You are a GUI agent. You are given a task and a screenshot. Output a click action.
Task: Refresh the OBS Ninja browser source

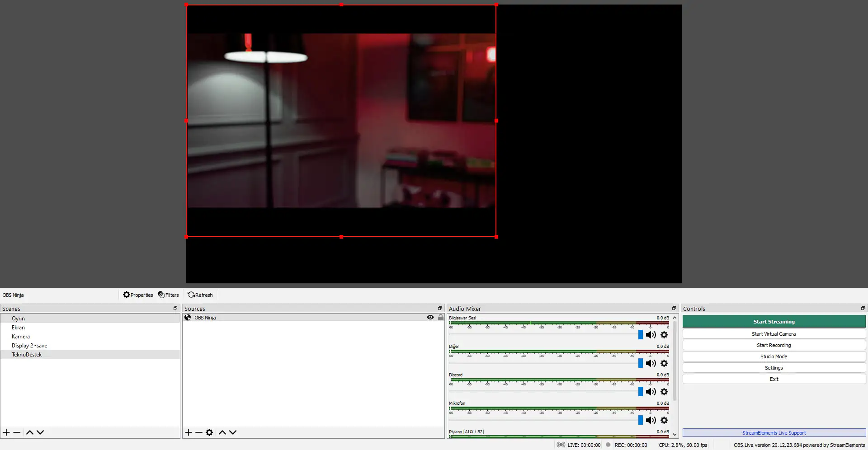pos(200,295)
